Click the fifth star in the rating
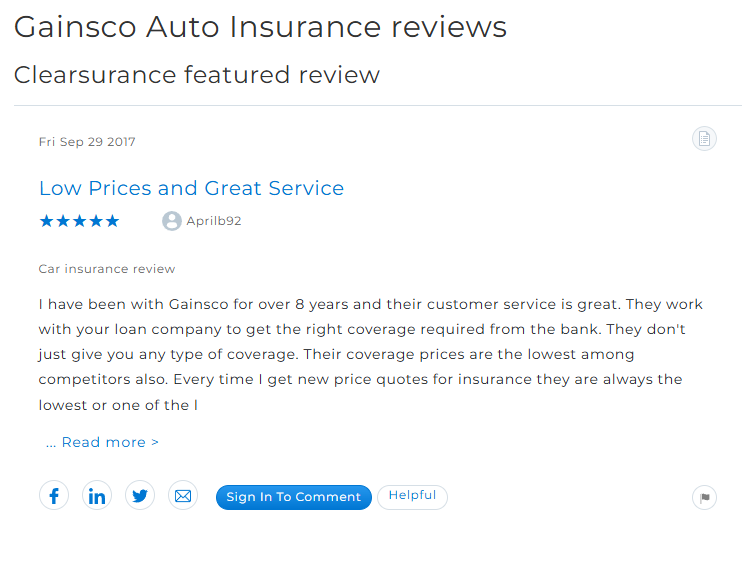Viewport: 753px width, 563px height. coord(112,221)
